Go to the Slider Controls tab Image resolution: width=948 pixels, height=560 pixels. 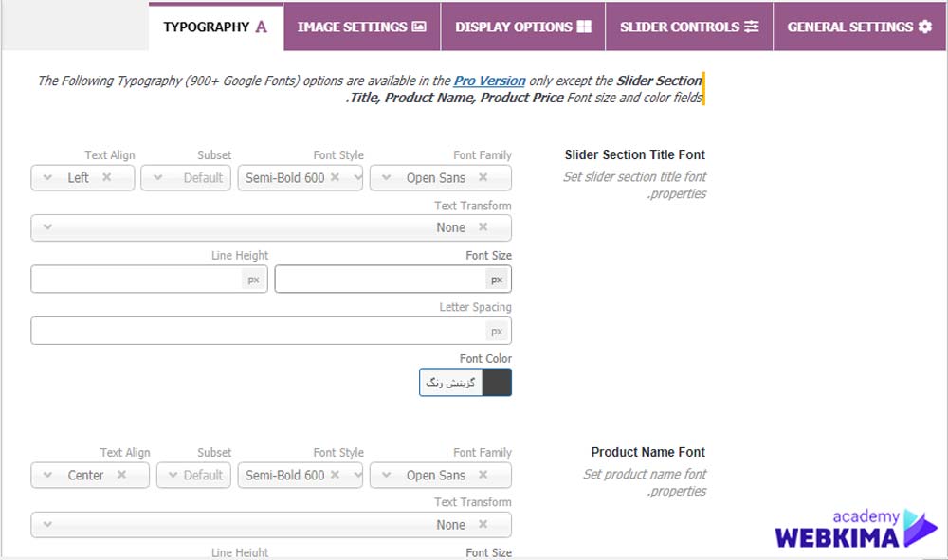point(689,27)
